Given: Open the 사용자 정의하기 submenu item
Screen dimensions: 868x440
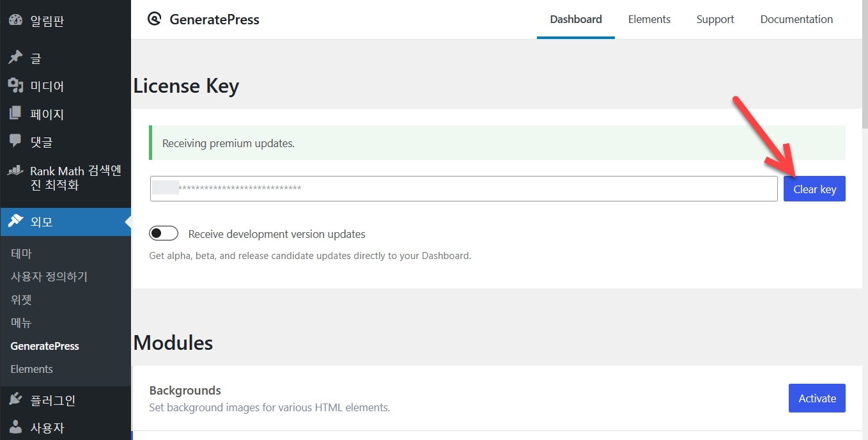Looking at the screenshot, I should (49, 276).
